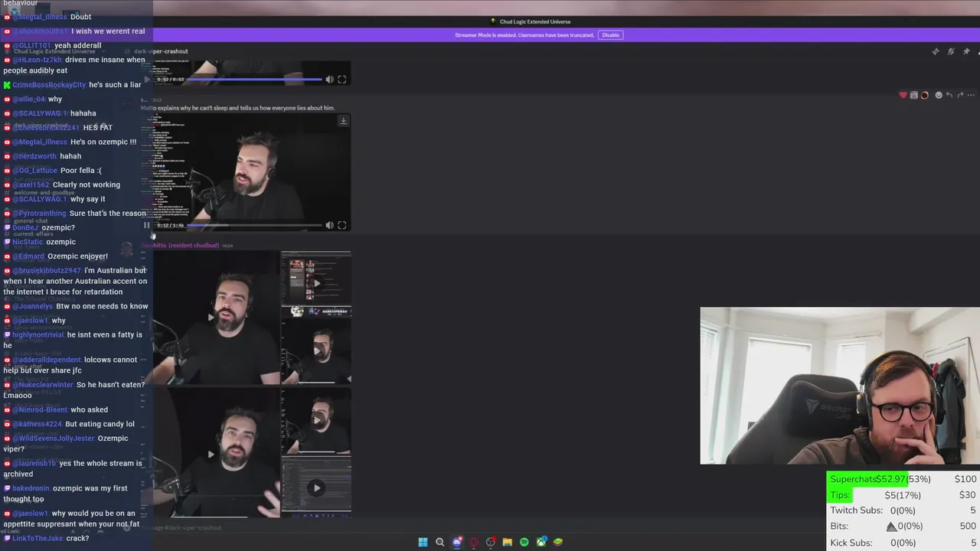Open File Explorer from the taskbar
Image resolution: width=980 pixels, height=551 pixels.
(x=507, y=542)
